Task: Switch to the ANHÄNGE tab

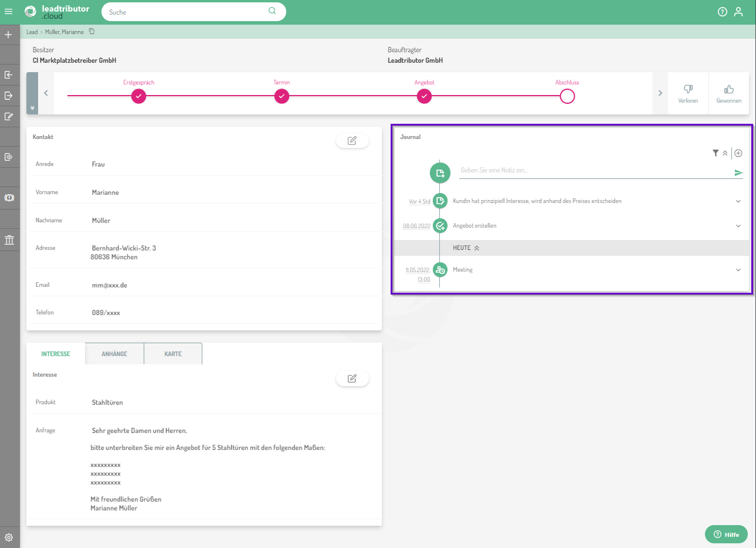Action: pos(114,354)
